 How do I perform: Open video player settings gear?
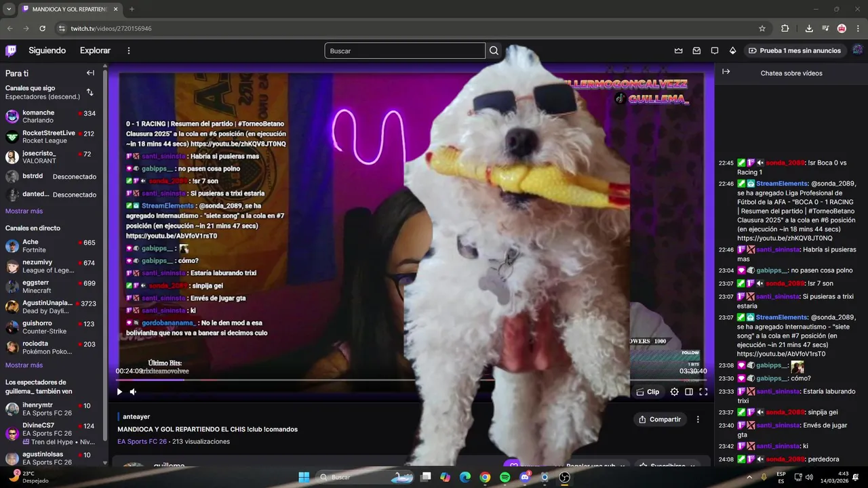click(674, 392)
